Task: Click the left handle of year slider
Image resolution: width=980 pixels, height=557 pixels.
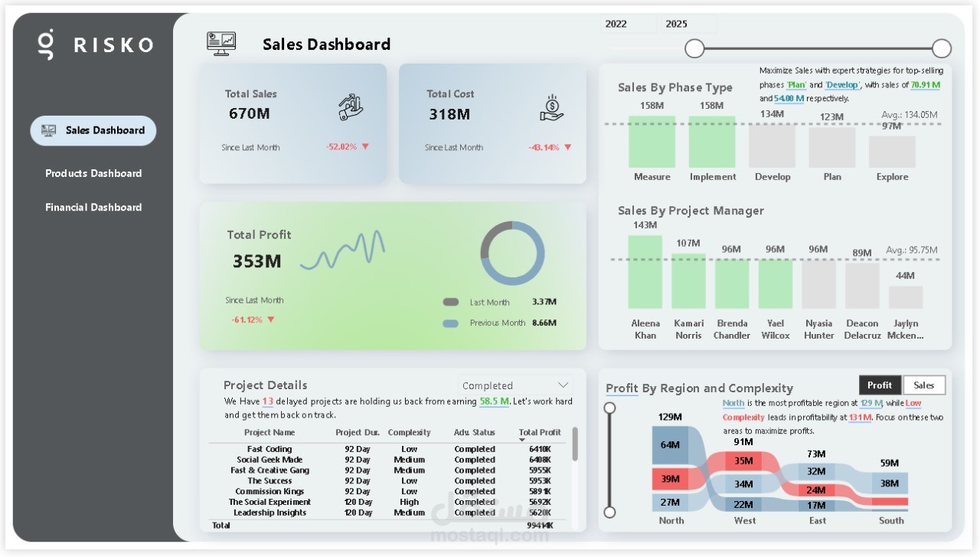Action: (694, 48)
